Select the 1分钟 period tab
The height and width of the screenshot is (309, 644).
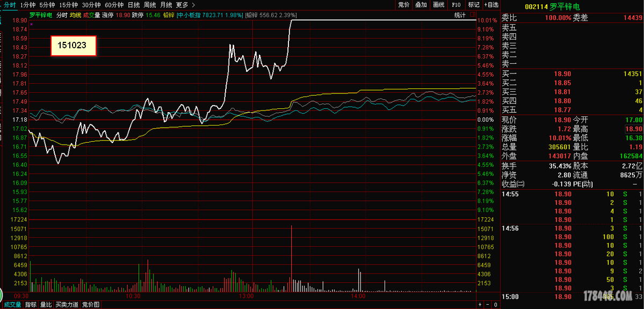pyautogui.click(x=27, y=5)
